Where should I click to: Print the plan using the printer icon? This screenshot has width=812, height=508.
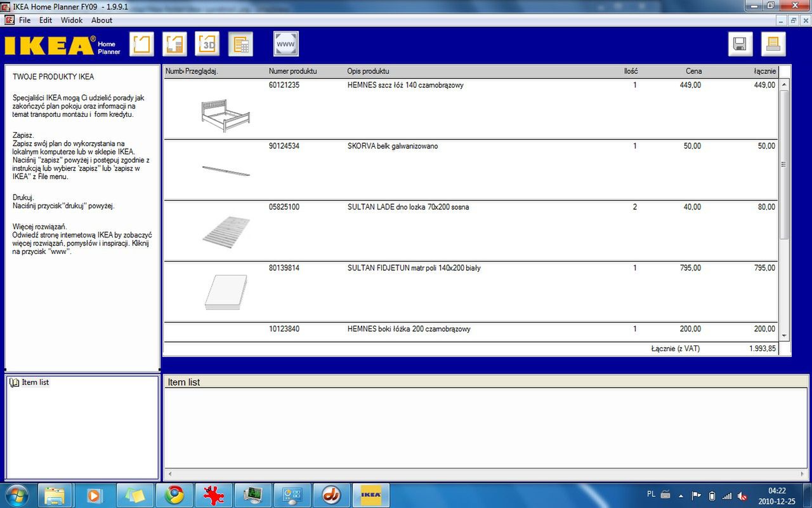click(x=773, y=44)
